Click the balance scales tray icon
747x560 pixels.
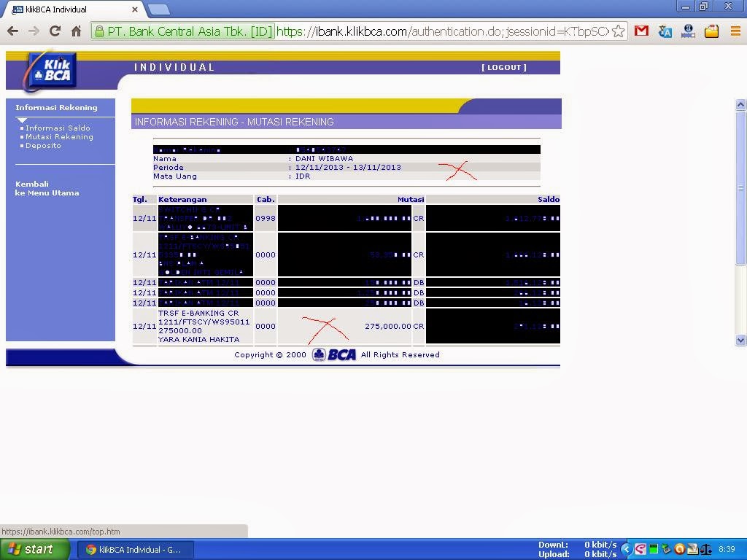click(x=706, y=550)
